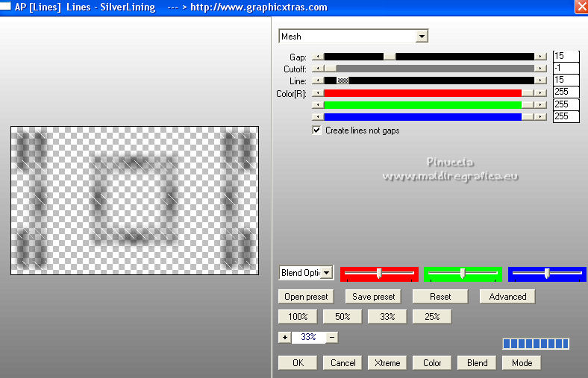Click the window icon in the title bar

click(5, 7)
